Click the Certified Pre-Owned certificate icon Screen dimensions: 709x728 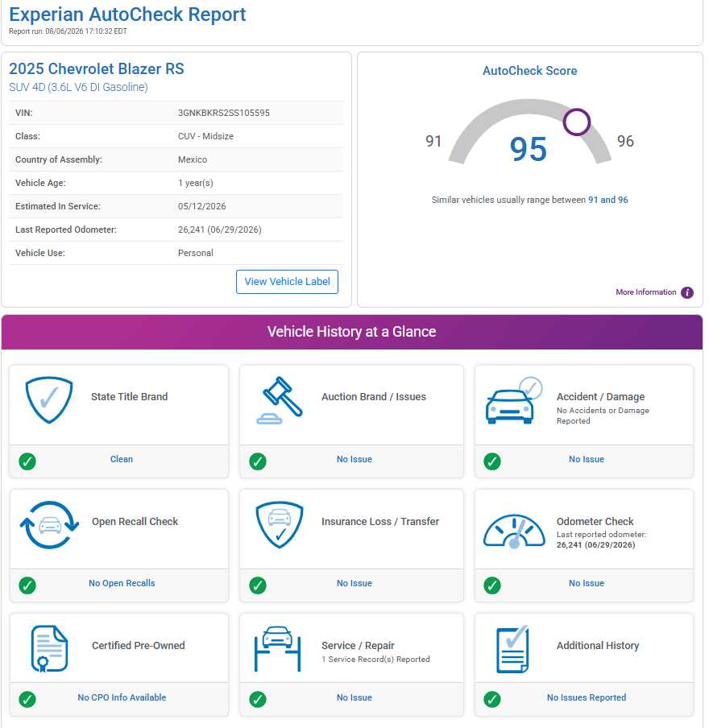[x=49, y=649]
